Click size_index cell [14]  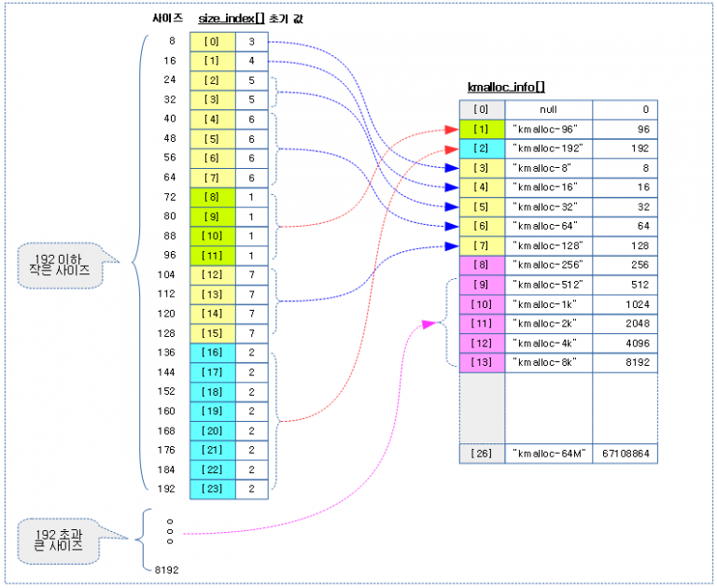click(x=213, y=314)
